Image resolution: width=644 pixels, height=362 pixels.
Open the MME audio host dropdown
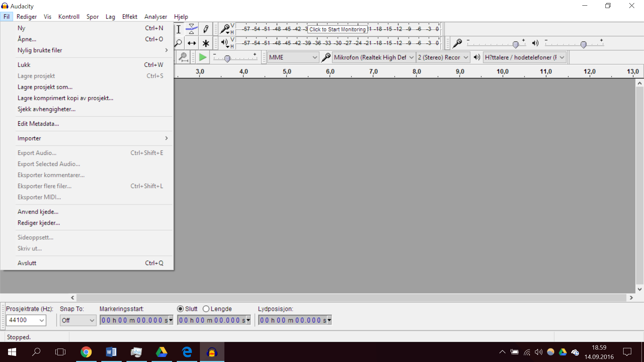tap(293, 57)
